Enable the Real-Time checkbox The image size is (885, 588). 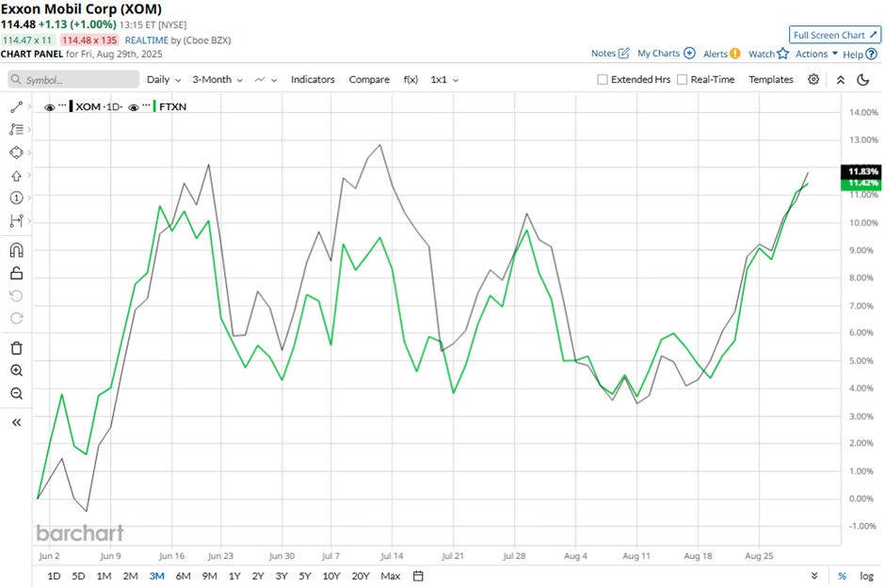(682, 79)
